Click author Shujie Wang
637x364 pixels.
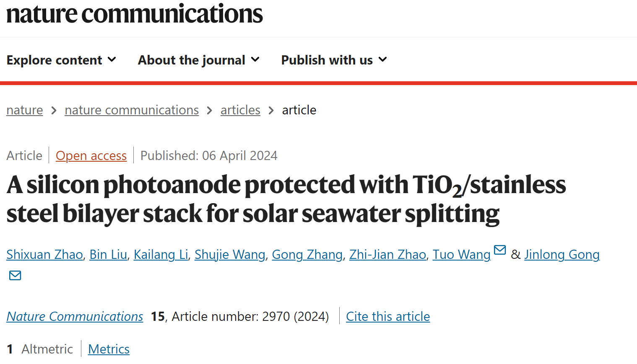click(x=230, y=254)
